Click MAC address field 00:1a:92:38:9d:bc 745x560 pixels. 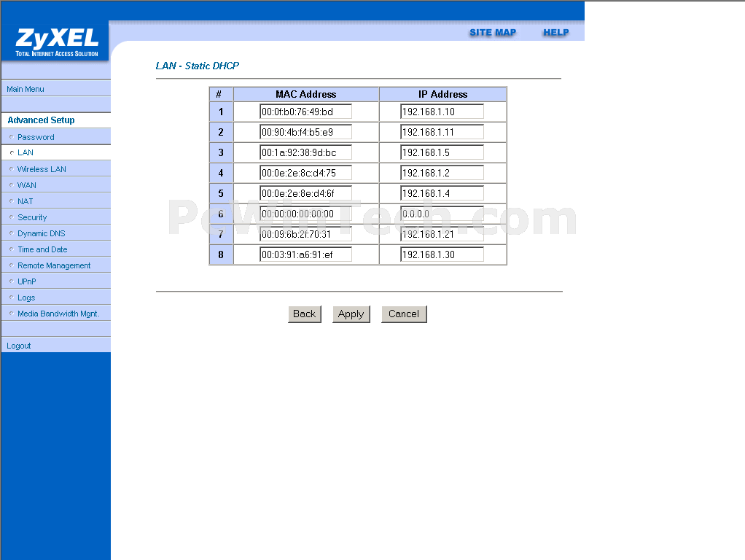pos(306,152)
